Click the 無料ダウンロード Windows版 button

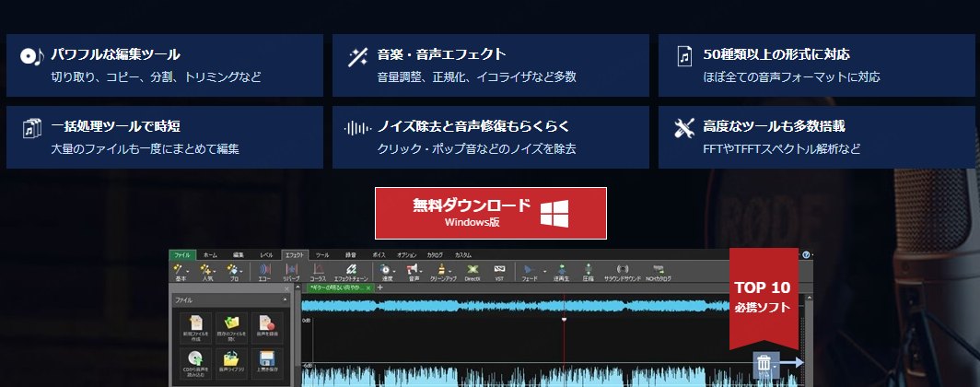click(x=491, y=213)
